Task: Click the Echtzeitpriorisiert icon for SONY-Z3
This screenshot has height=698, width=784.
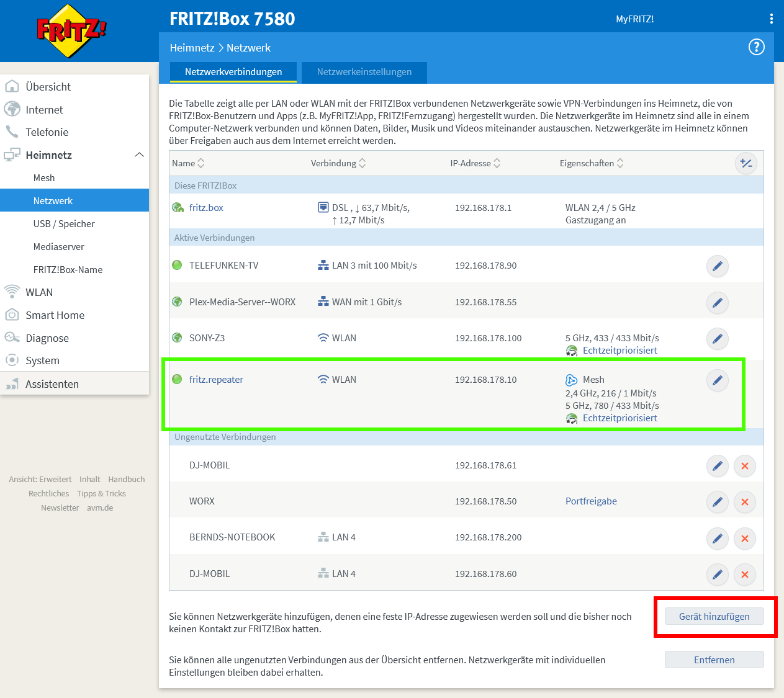Action: coord(571,350)
